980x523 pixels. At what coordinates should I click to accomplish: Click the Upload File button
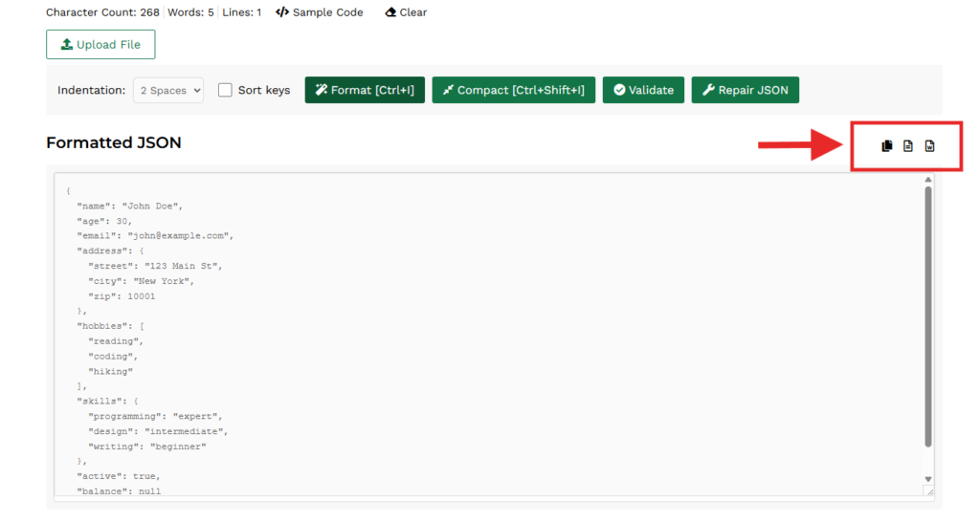[x=100, y=44]
